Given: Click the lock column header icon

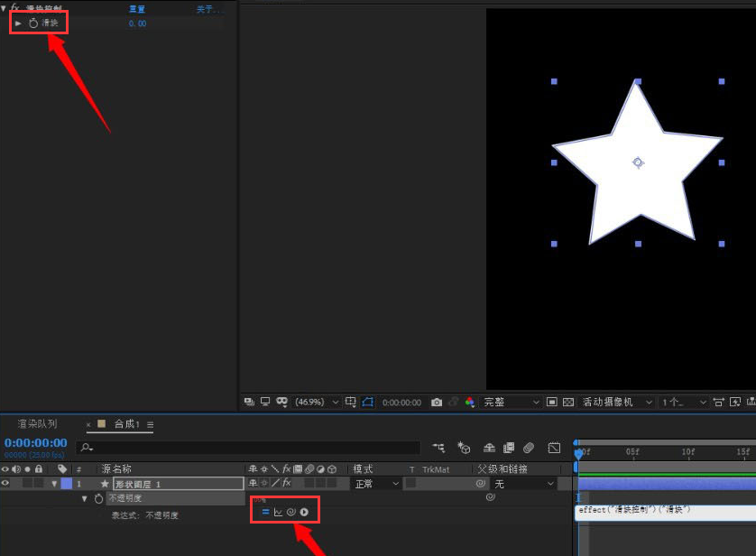Looking at the screenshot, I should pos(39,468).
